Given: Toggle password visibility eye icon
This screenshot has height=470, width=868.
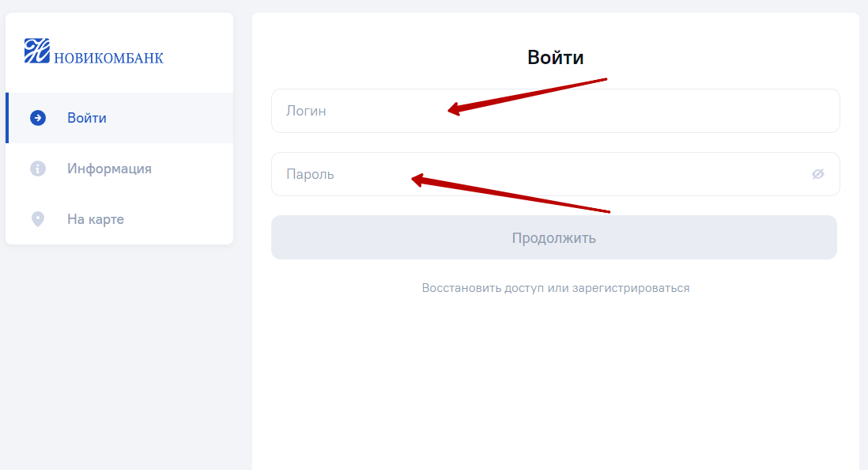Looking at the screenshot, I should (x=817, y=174).
